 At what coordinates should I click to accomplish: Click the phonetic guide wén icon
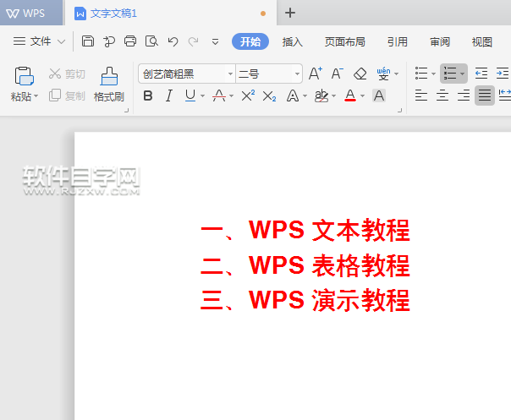click(x=383, y=74)
